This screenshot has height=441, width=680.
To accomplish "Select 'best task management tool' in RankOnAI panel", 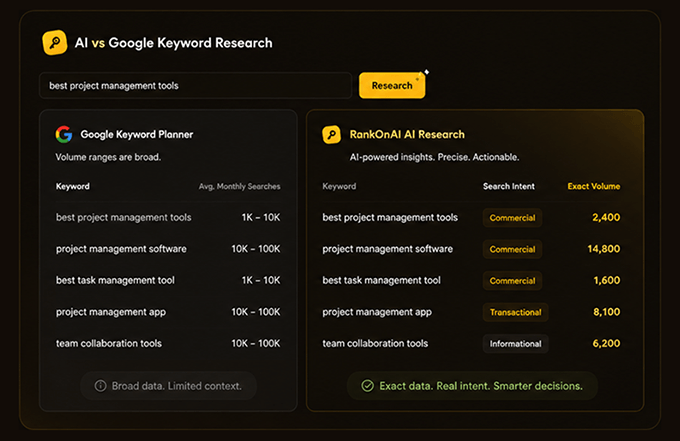I will (x=381, y=281).
